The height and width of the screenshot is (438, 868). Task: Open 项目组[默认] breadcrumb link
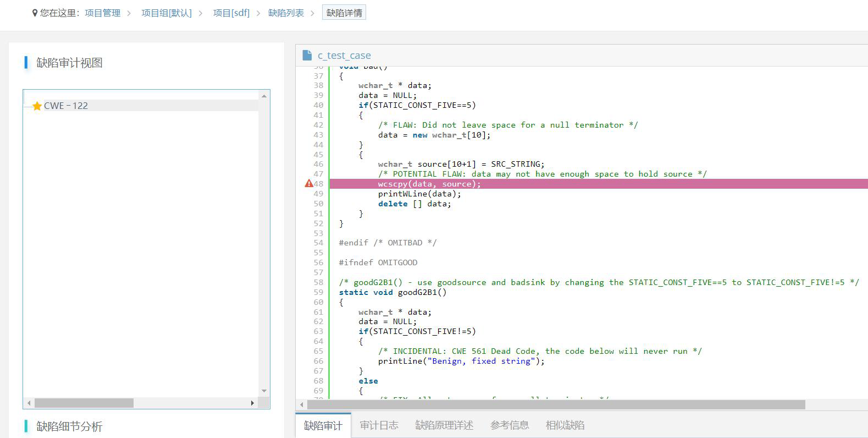167,13
